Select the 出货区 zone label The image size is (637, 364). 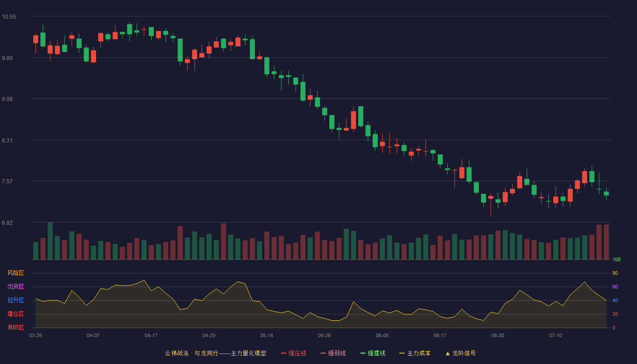pos(15,287)
